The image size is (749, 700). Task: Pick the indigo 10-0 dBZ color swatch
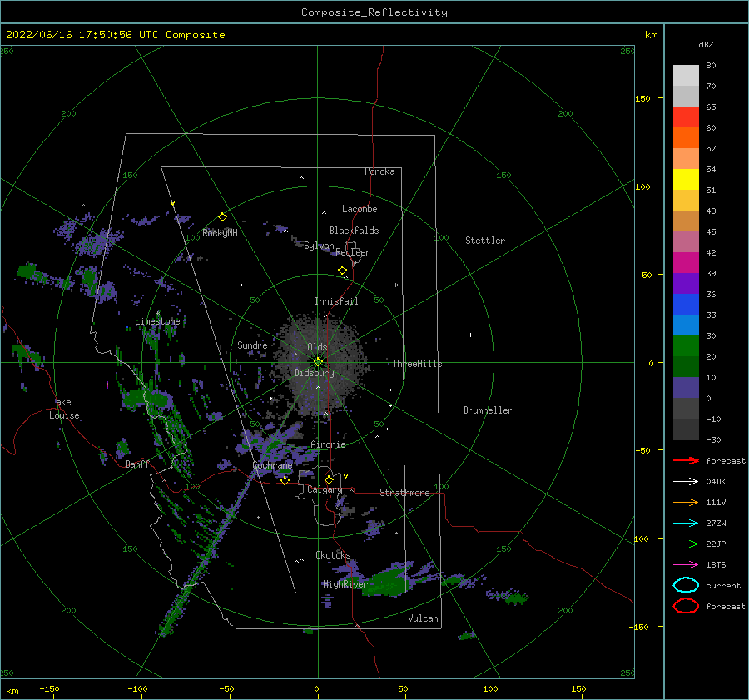pos(686,388)
